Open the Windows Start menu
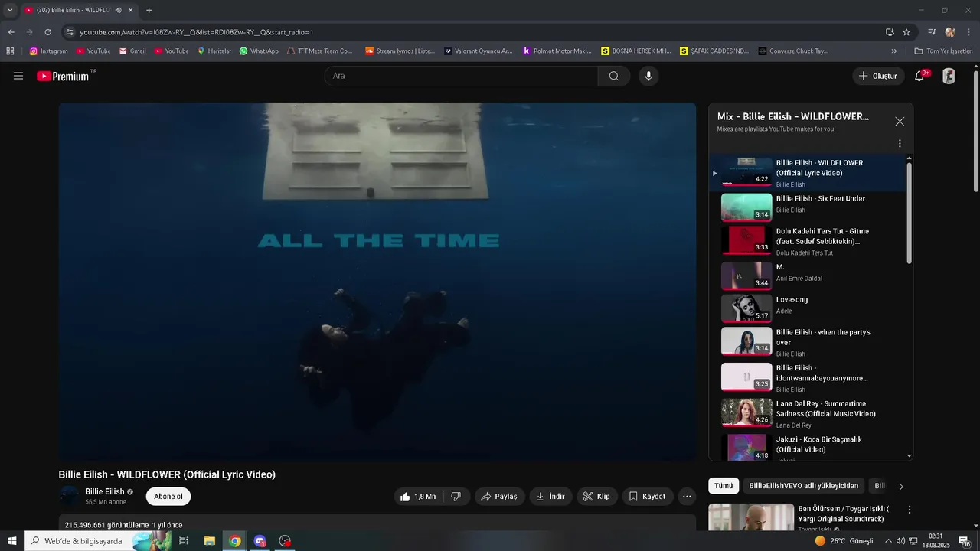 pos(11,541)
